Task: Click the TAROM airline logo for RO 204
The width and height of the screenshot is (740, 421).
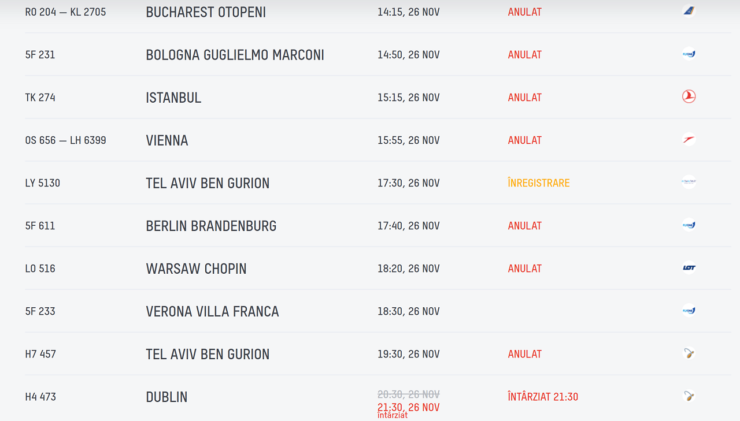Action: tap(689, 11)
